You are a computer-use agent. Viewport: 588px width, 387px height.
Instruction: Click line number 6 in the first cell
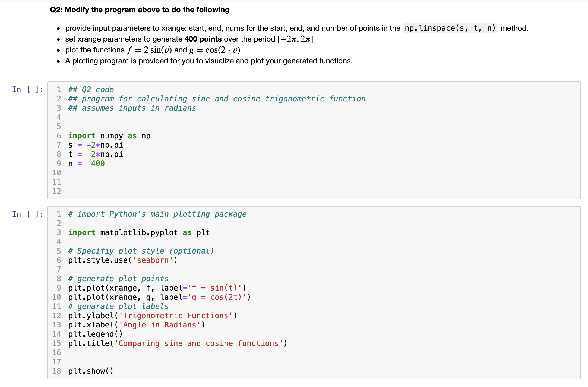pos(58,136)
